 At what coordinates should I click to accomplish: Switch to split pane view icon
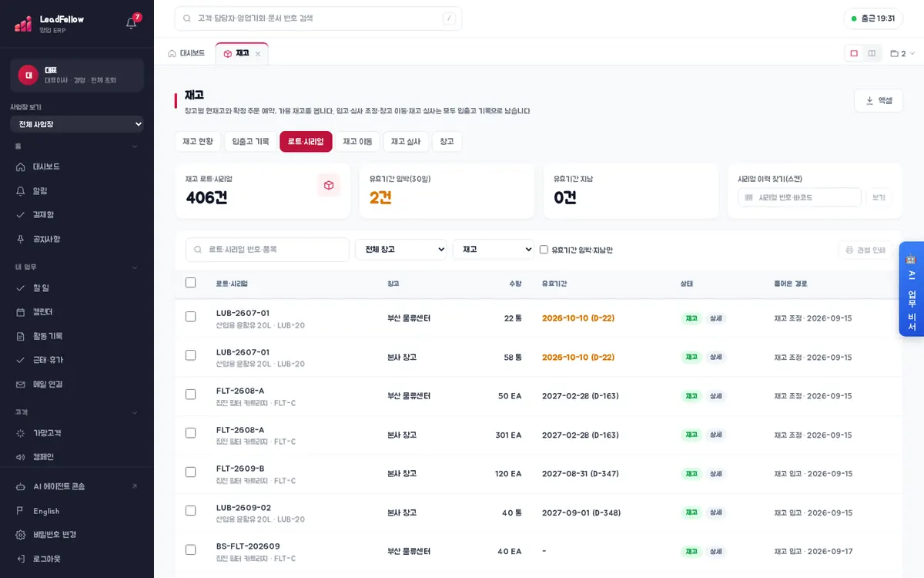(x=872, y=53)
